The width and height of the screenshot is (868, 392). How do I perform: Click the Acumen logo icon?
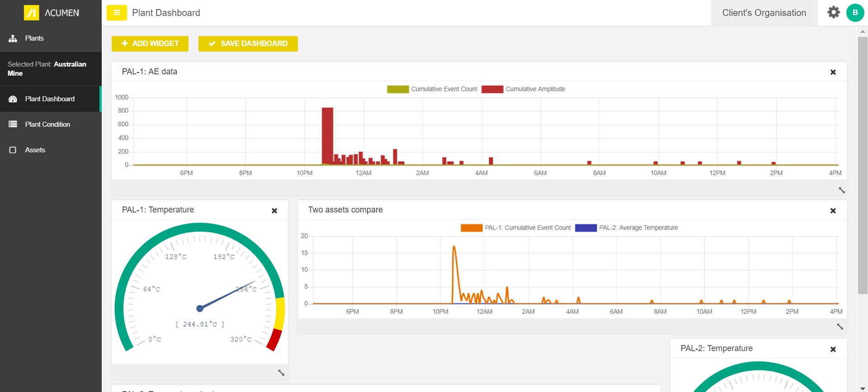tap(31, 13)
